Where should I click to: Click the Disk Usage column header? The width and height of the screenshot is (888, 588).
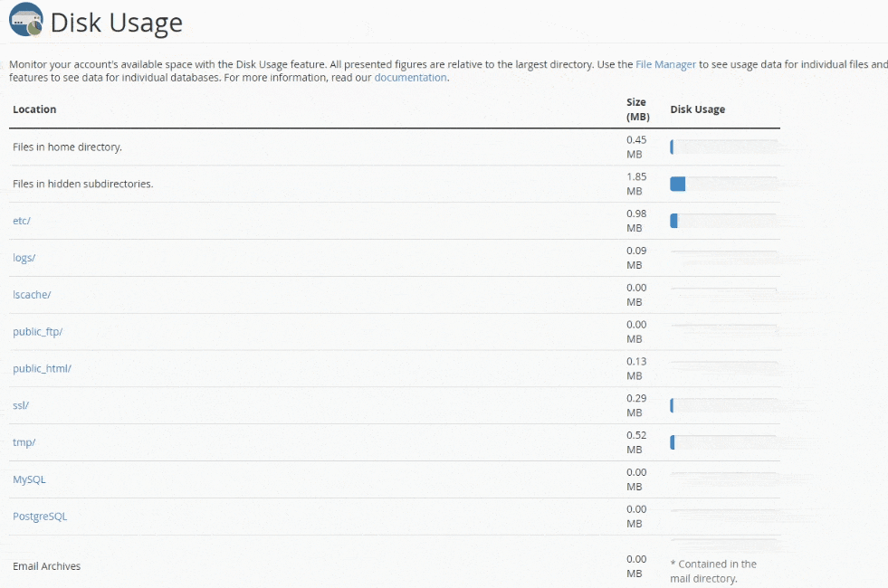698,109
